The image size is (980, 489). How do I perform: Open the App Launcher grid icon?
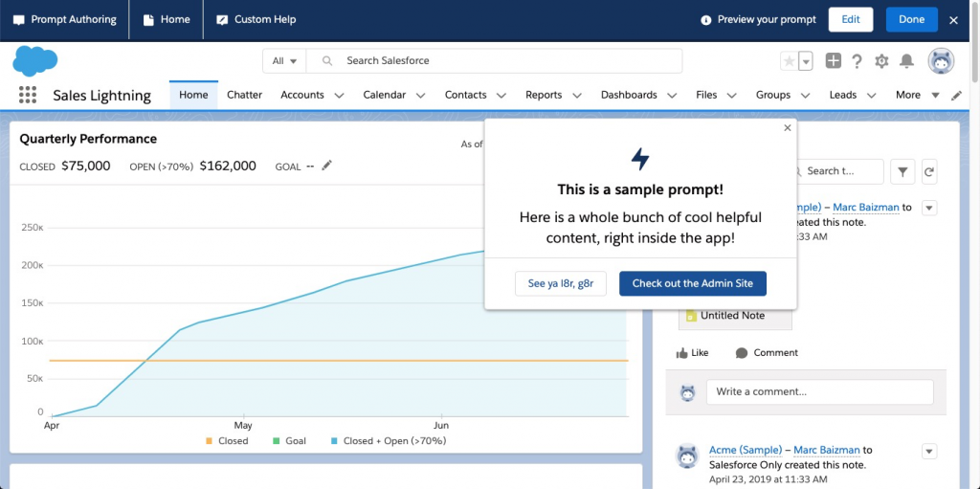point(28,95)
